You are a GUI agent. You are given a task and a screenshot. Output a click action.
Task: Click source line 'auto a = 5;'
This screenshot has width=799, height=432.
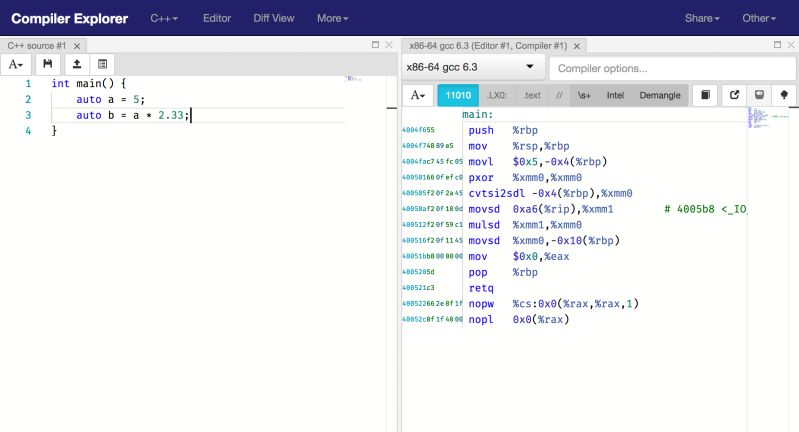click(x=111, y=99)
